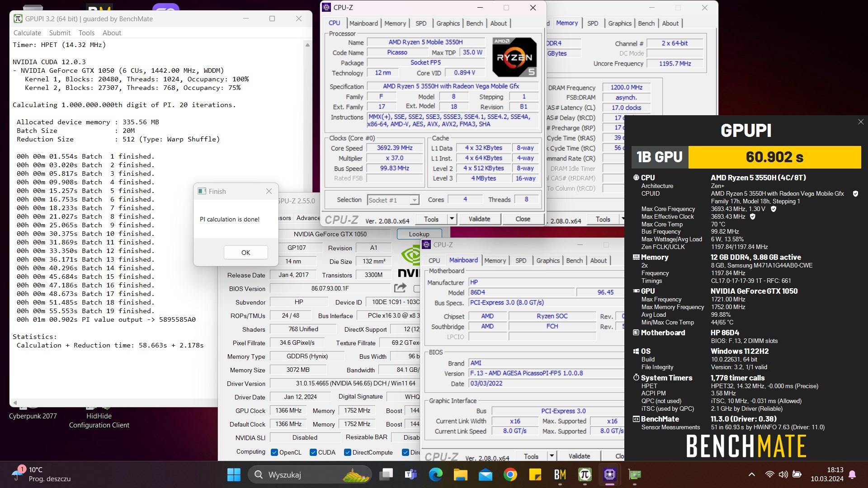This screenshot has height=488, width=868.
Task: Launch Google Chrome from the taskbar
Action: click(x=510, y=474)
